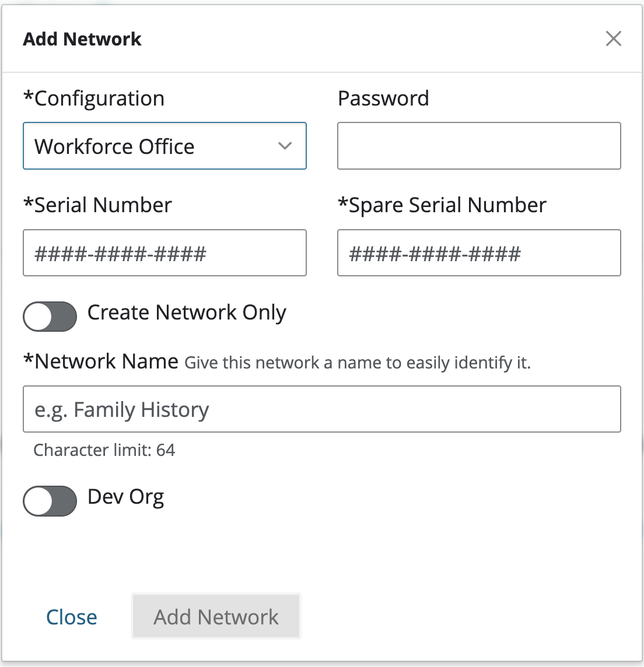Close the dialog with the X icon
Viewport: 644px width, 667px height.
pyautogui.click(x=613, y=39)
